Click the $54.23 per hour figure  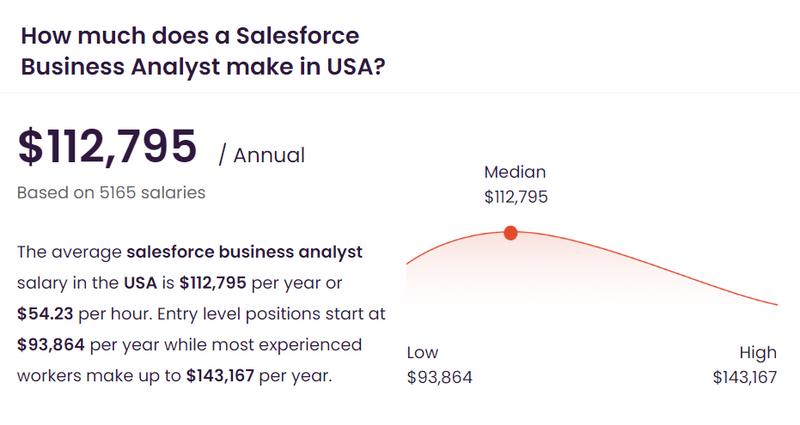[45, 314]
